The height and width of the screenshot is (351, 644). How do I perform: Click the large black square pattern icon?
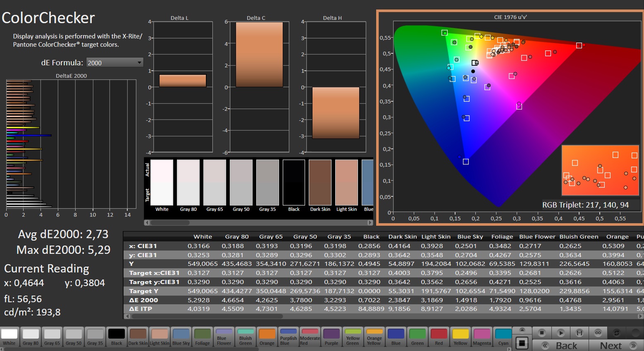coord(522,343)
